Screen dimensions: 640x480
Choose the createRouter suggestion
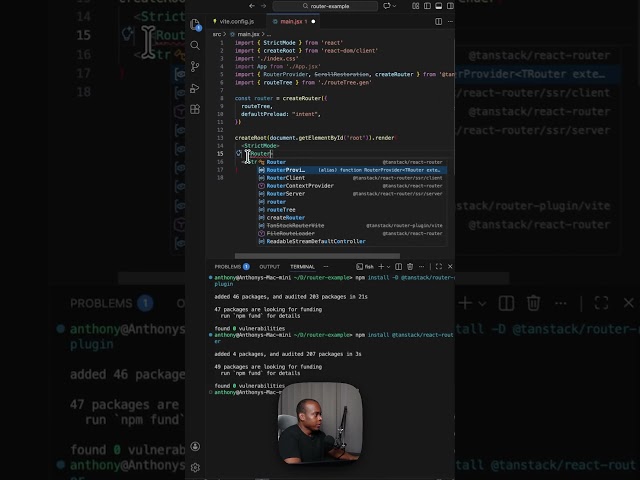[x=352, y=218]
